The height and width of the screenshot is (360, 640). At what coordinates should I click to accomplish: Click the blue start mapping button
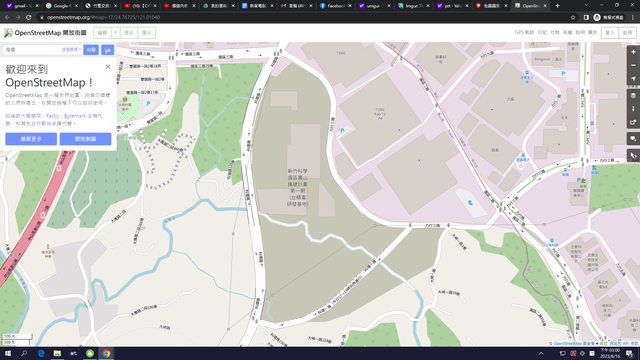pos(85,139)
